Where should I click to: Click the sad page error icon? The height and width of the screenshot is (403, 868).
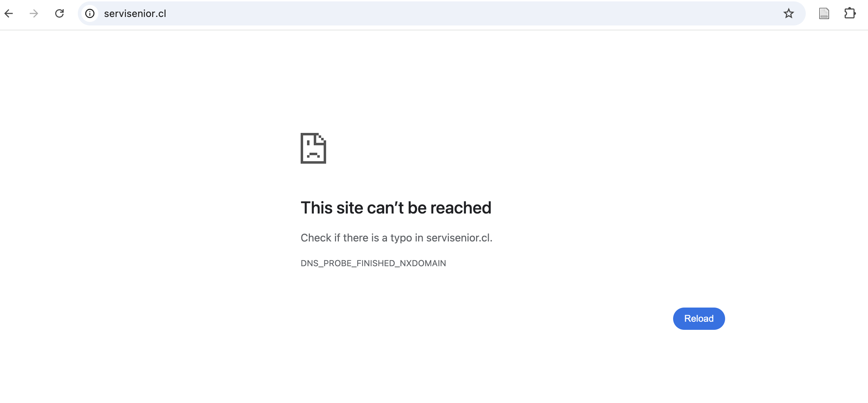[313, 148]
